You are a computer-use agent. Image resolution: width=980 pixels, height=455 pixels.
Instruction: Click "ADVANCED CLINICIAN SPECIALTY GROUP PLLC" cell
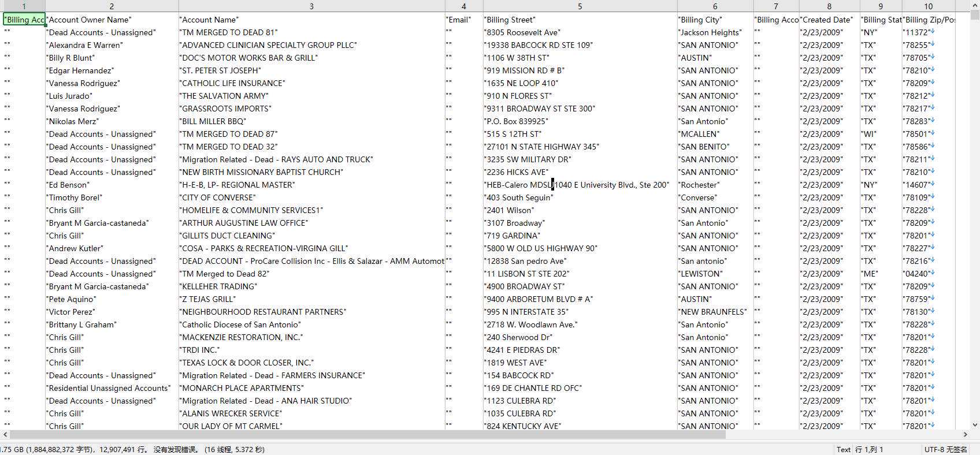tap(311, 45)
